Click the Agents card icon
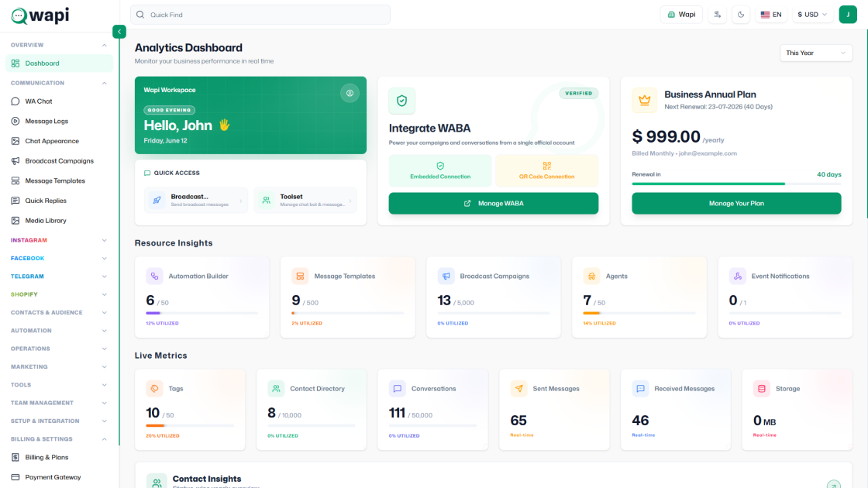This screenshot has width=868, height=488. (591, 276)
